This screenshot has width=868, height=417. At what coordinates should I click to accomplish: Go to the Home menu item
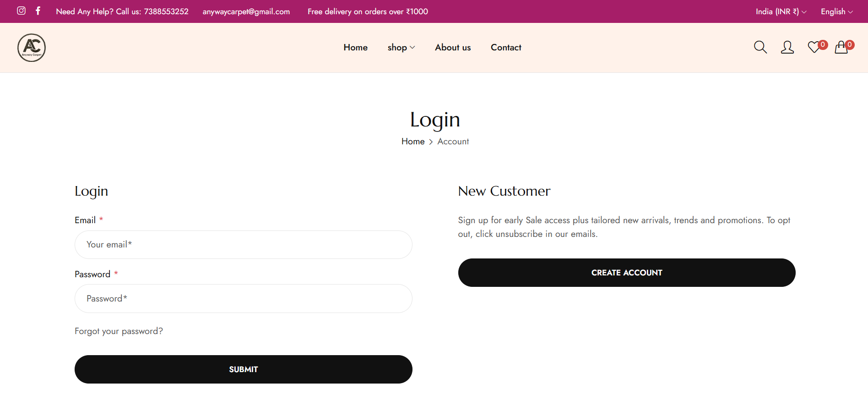pyautogui.click(x=355, y=48)
